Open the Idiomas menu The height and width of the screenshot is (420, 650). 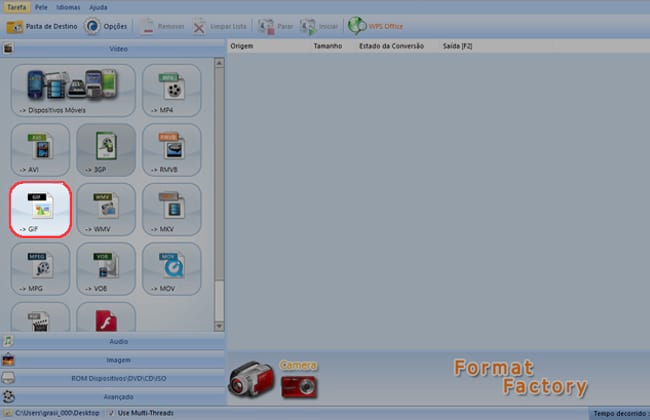pos(69,7)
